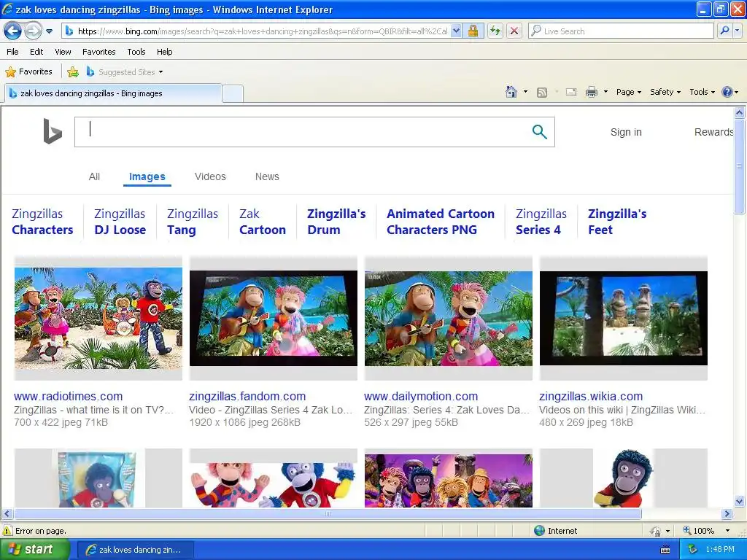This screenshot has width=747, height=560.
Task: Open the Page command bar menu
Action: pyautogui.click(x=628, y=92)
